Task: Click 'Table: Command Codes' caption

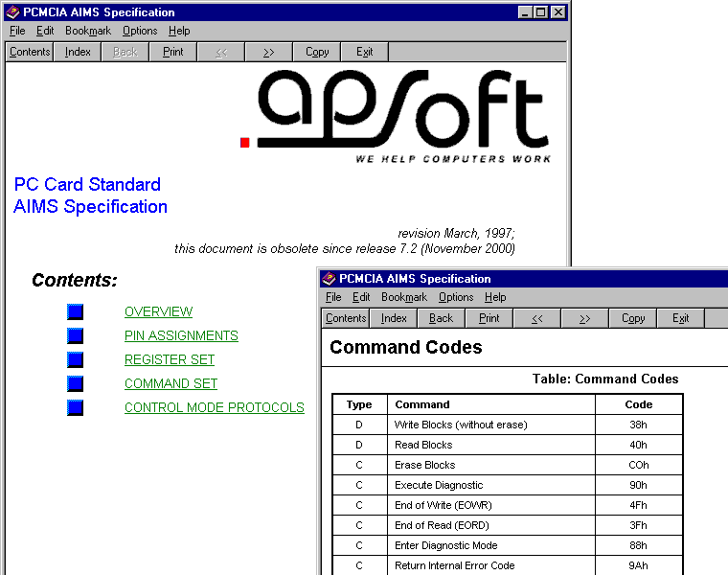Action: 605,379
